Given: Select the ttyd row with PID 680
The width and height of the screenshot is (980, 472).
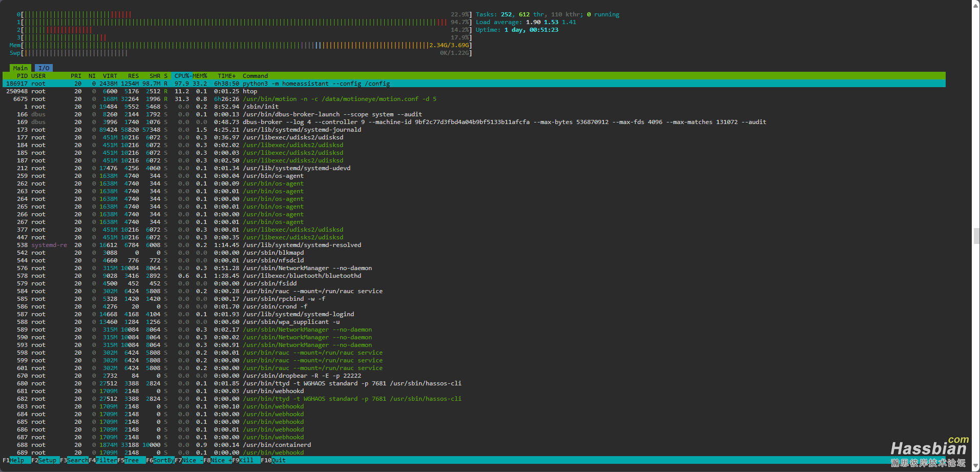Looking at the screenshot, I should coord(474,383).
